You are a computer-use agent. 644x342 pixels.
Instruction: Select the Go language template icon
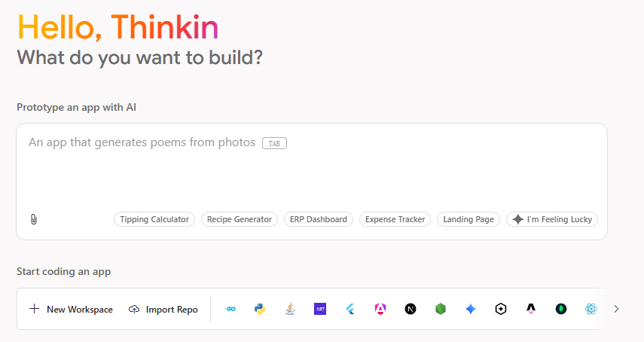231,309
